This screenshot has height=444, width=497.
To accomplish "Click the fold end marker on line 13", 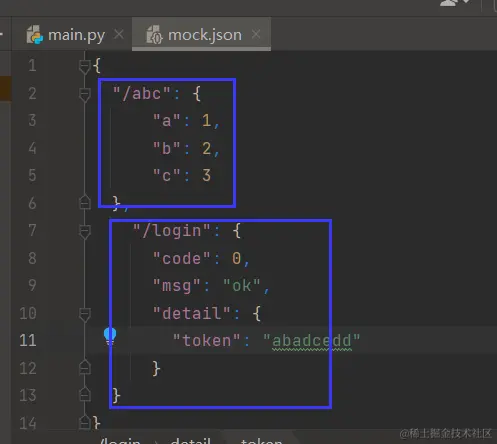I will [85, 395].
